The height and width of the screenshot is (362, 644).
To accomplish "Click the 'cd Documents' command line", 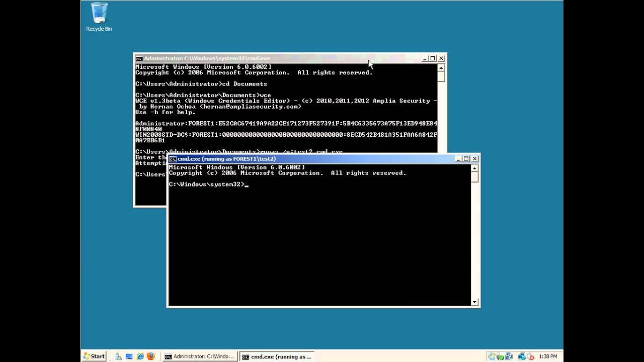I will click(x=201, y=84).
